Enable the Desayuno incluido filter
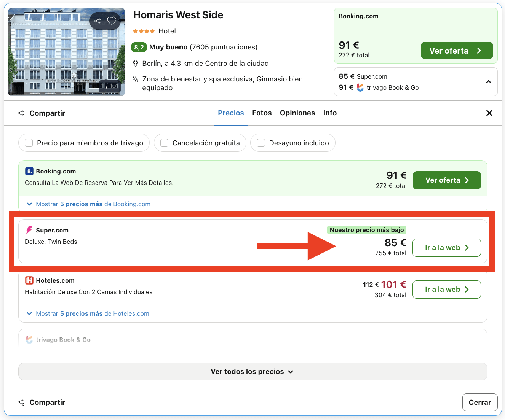Screen dimensions: 505x420 260,143
